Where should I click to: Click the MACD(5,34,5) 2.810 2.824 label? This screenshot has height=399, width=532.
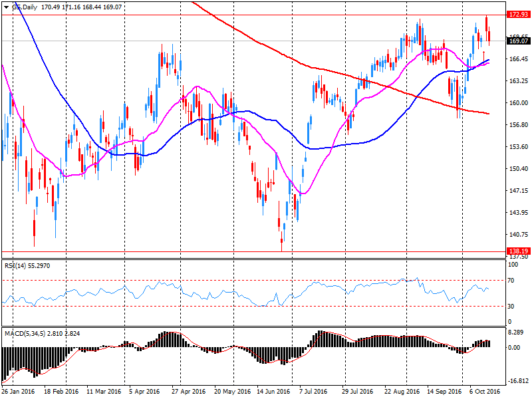pos(43,334)
